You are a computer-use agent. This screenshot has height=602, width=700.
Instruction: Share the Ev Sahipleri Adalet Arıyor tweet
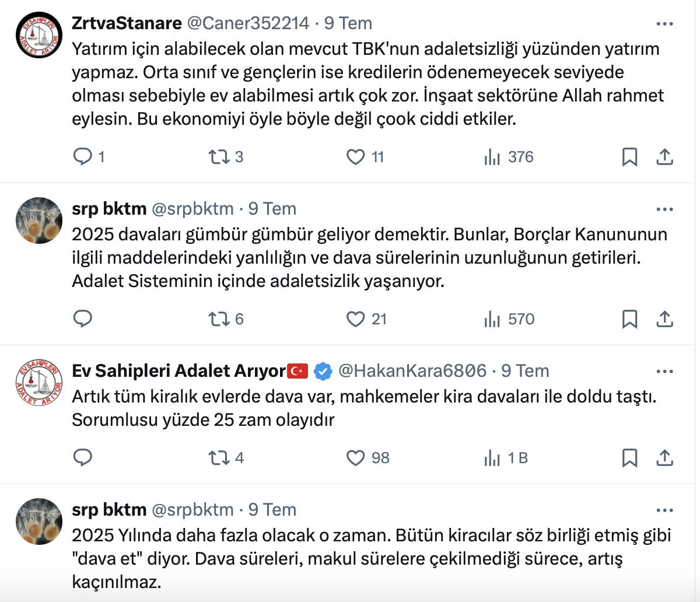[x=665, y=457]
